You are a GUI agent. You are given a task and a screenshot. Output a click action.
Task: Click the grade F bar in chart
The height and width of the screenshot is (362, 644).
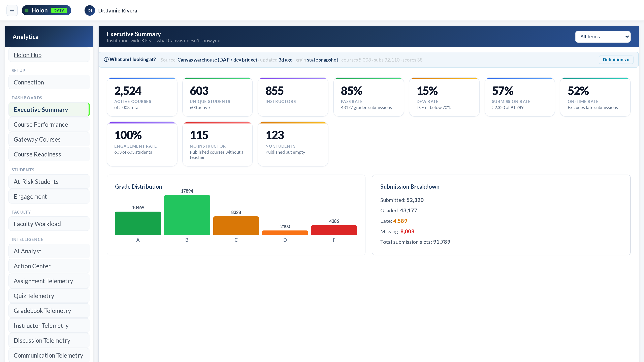[334, 230]
